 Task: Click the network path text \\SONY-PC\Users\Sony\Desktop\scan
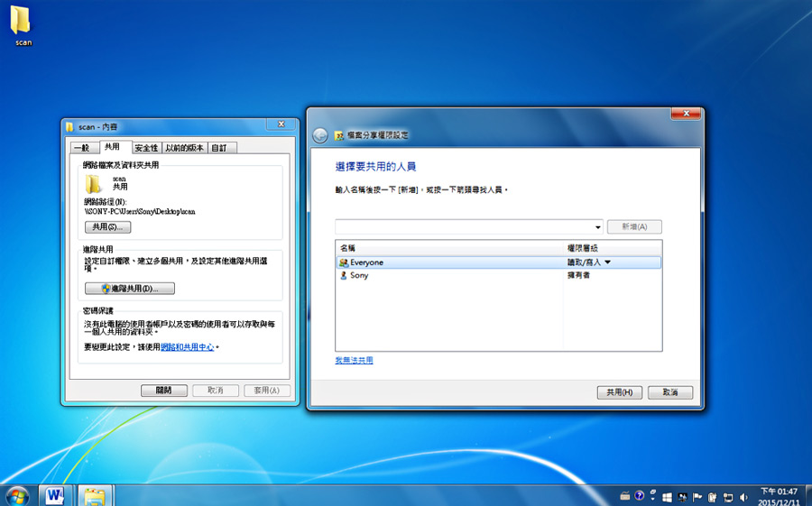(140, 212)
